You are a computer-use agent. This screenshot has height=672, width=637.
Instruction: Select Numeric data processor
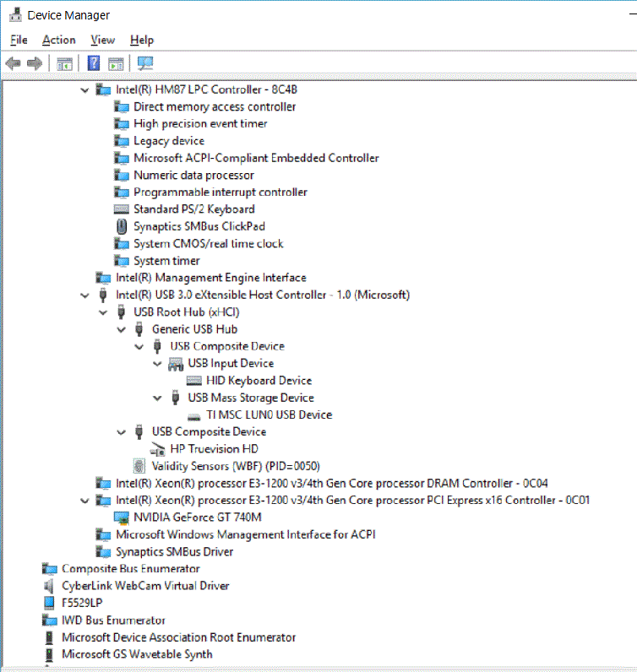point(194,176)
